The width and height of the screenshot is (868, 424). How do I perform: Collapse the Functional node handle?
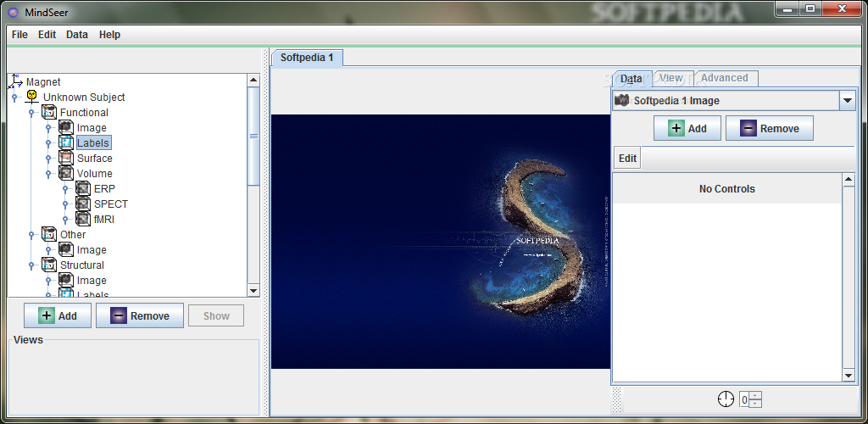pos(31,113)
